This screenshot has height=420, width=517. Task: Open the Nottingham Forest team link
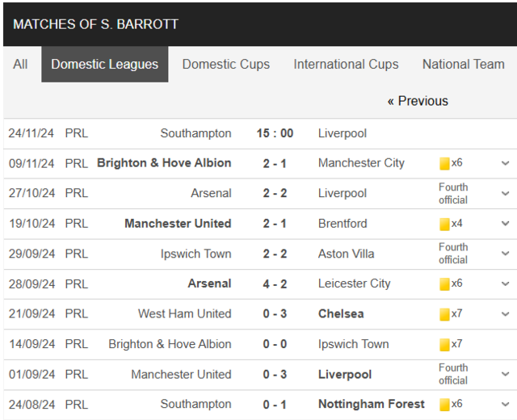(x=372, y=404)
